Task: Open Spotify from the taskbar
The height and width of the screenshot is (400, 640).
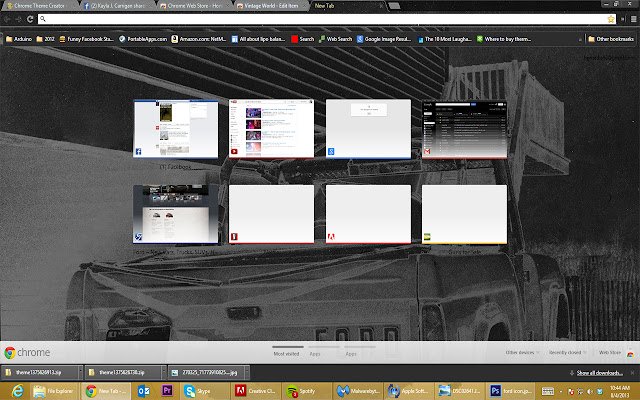Action: pyautogui.click(x=306, y=391)
